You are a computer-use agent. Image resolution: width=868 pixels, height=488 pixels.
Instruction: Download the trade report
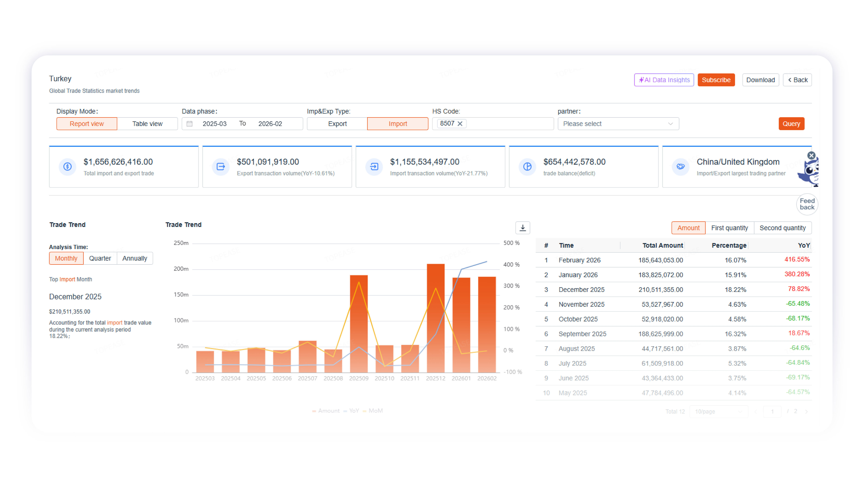point(760,80)
